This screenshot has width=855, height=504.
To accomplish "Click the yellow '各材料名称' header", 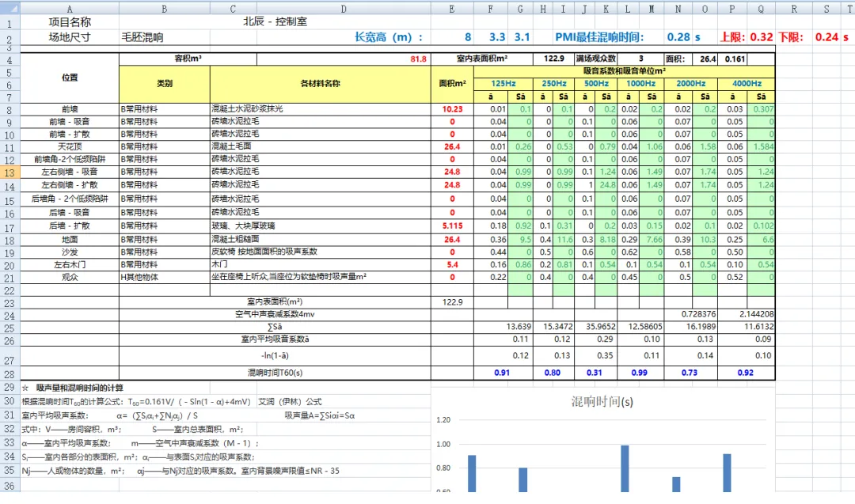I will 320,83.
